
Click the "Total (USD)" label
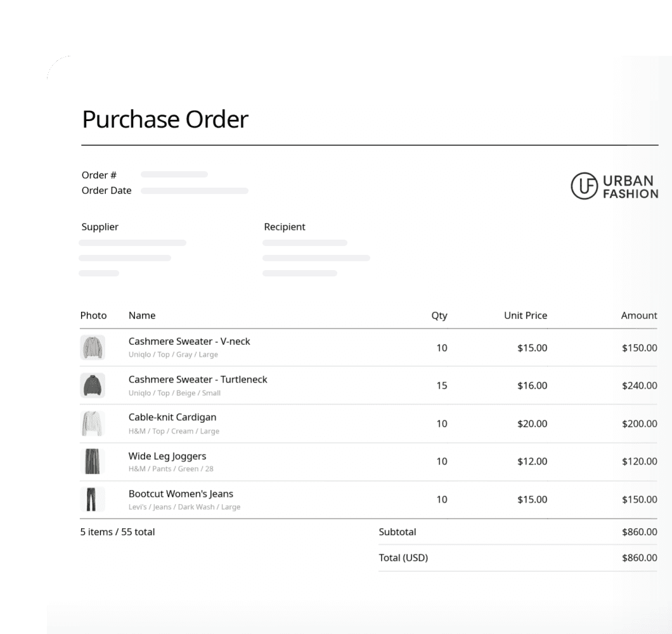pyautogui.click(x=403, y=558)
